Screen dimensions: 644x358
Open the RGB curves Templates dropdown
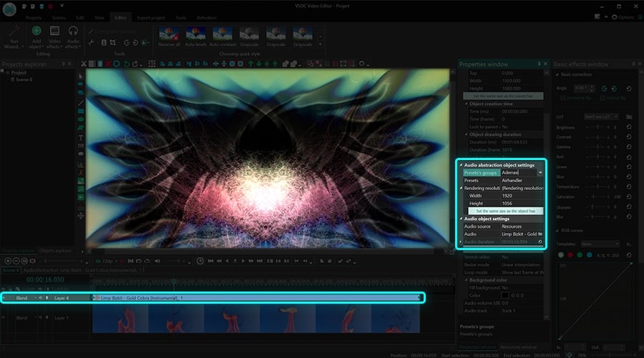click(x=600, y=244)
